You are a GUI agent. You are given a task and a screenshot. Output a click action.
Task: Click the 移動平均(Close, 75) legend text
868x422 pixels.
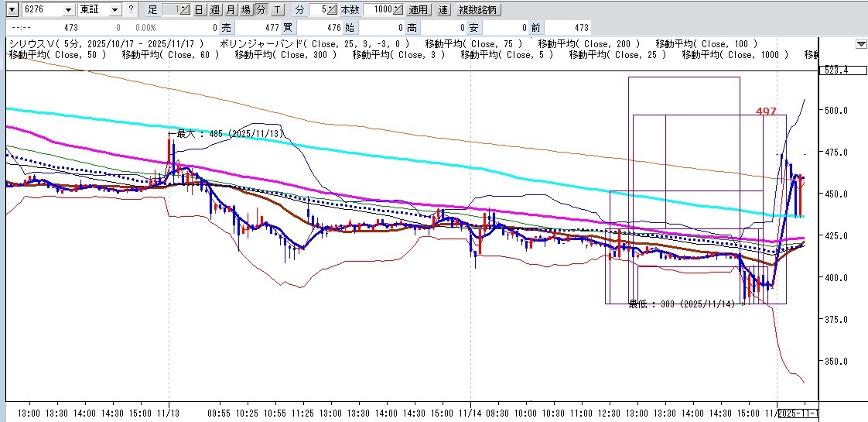click(475, 43)
